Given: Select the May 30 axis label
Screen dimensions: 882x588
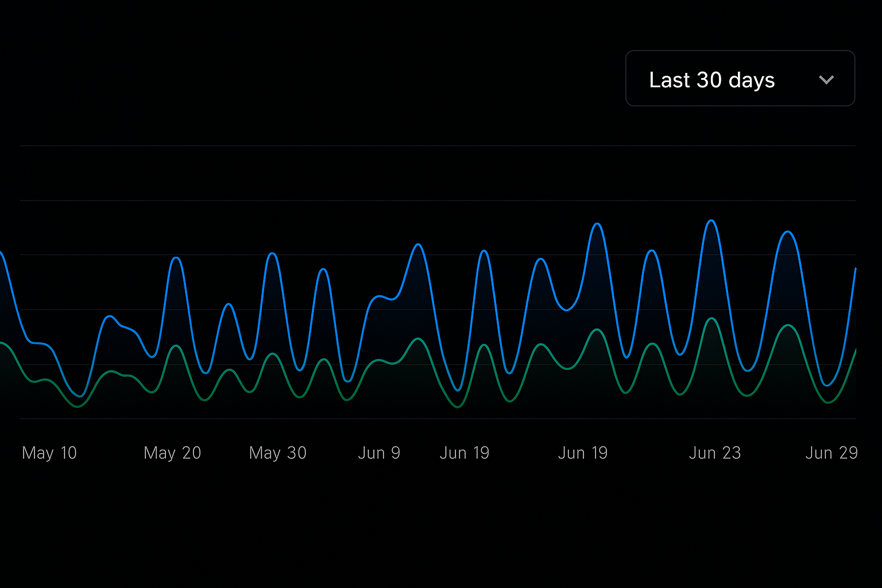Looking at the screenshot, I should (x=278, y=452).
